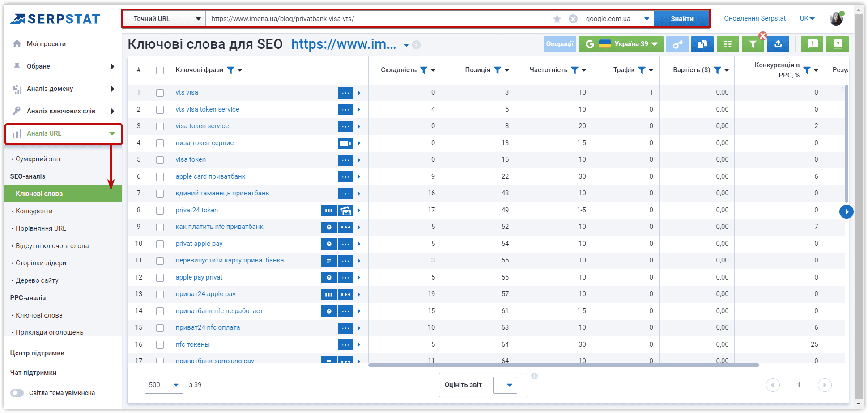Clear the URL search field with X icon
This screenshot has height=413, width=868.
pyautogui.click(x=573, y=19)
